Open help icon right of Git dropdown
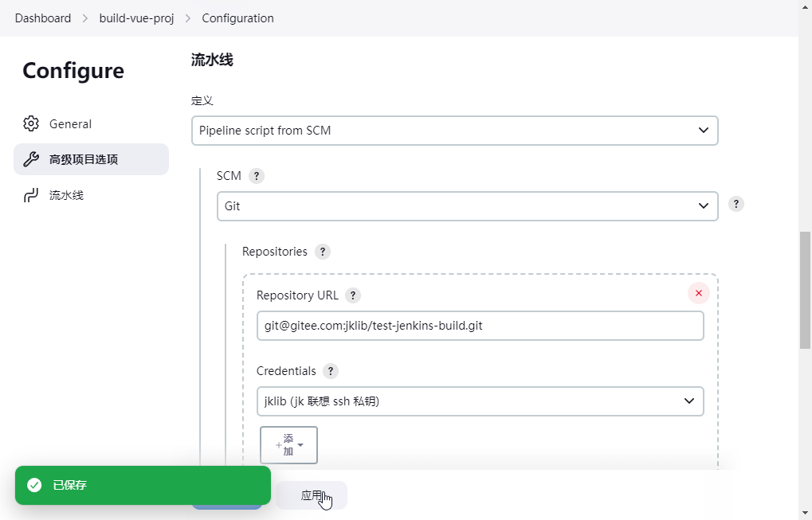 [736, 204]
